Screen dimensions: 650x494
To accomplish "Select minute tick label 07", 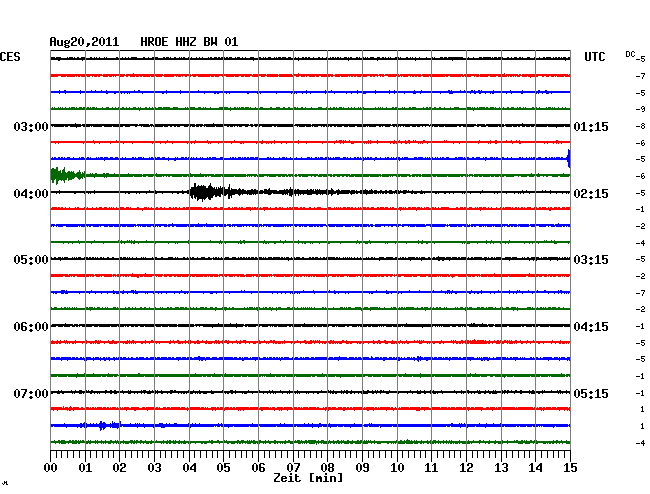I will [293, 468].
